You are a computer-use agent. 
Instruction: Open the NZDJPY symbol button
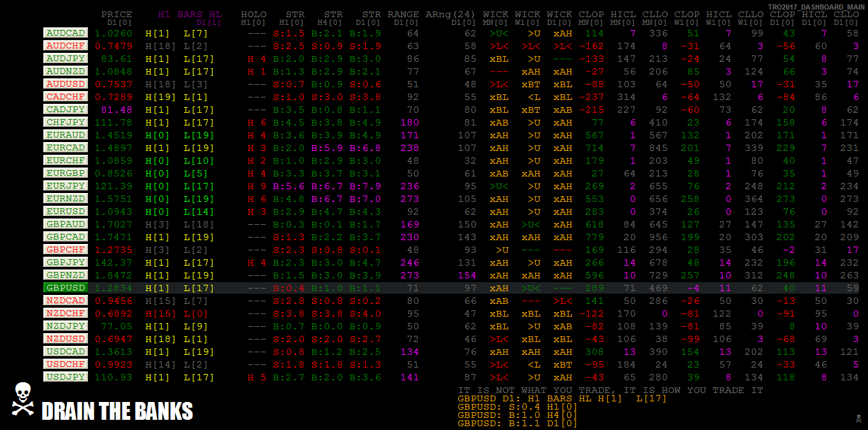coord(66,326)
